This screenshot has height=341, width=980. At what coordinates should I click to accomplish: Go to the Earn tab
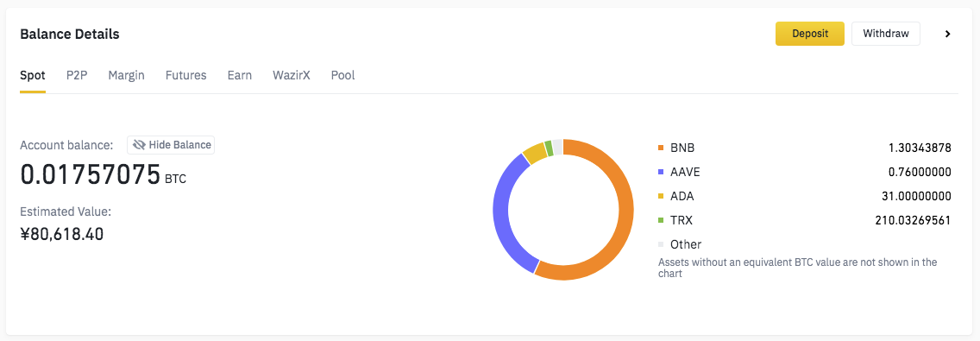click(x=239, y=75)
